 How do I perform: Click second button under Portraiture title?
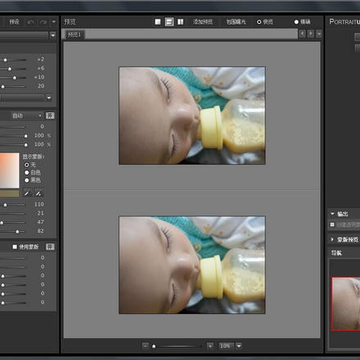click(357, 48)
